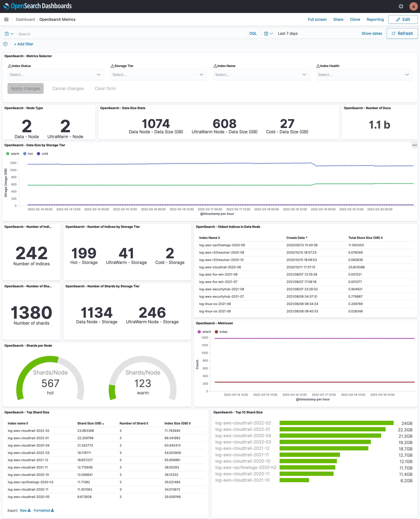Sort by Total Store Size (GB)
This screenshot has height=519, width=420.
(365, 238)
